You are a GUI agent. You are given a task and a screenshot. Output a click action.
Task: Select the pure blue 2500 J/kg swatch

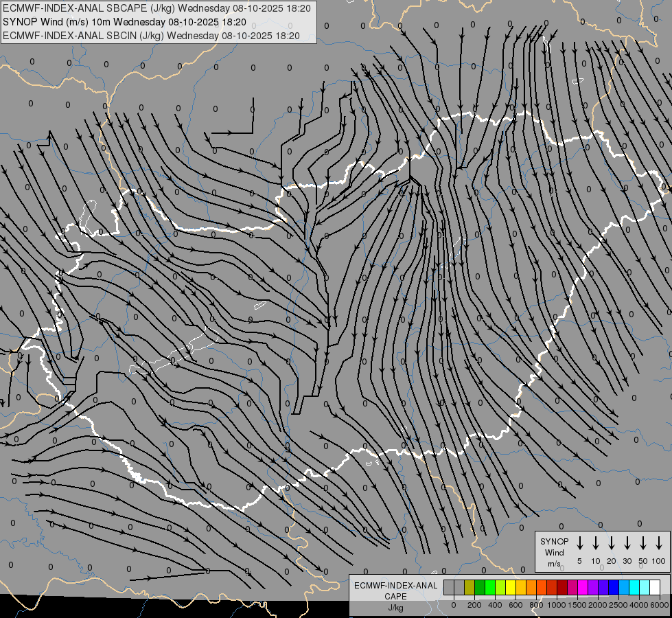(x=614, y=587)
